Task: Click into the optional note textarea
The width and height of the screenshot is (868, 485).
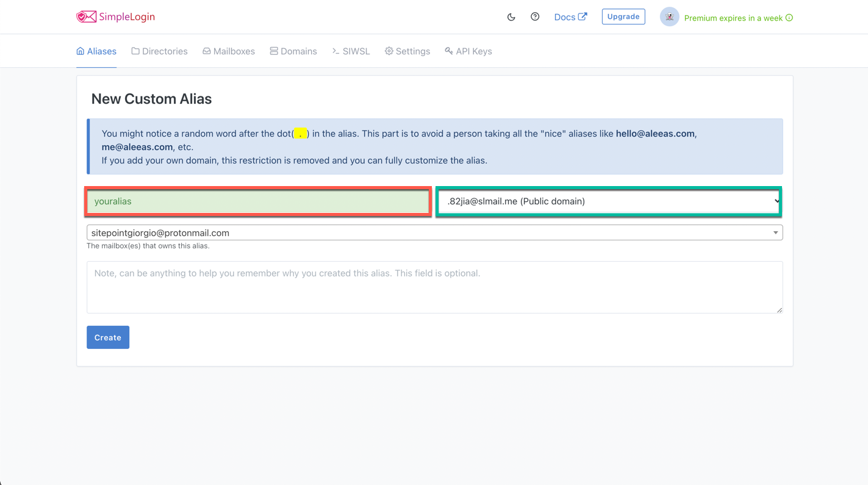Action: click(435, 287)
